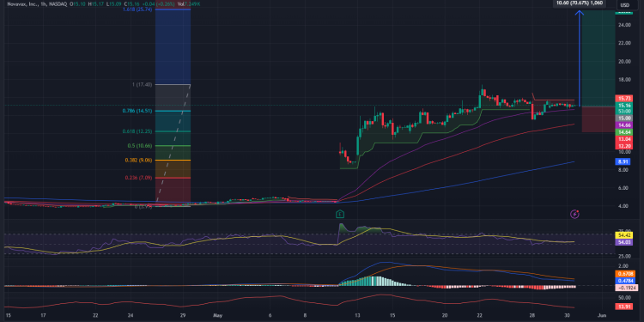Screen dimensions: 644x322
Task: Select the green long position target zone
Action: (x=598, y=58)
